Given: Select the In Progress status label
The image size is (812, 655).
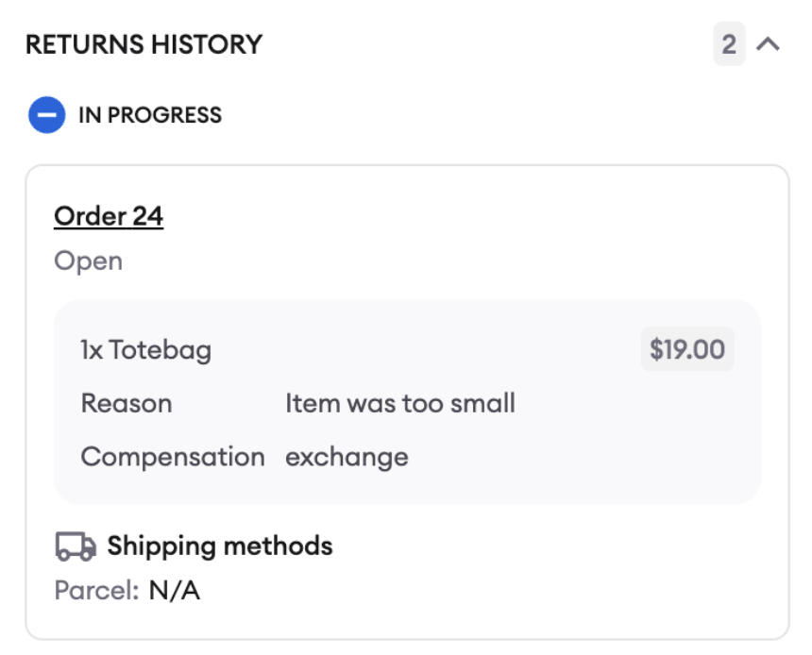Looking at the screenshot, I should coord(150,115).
